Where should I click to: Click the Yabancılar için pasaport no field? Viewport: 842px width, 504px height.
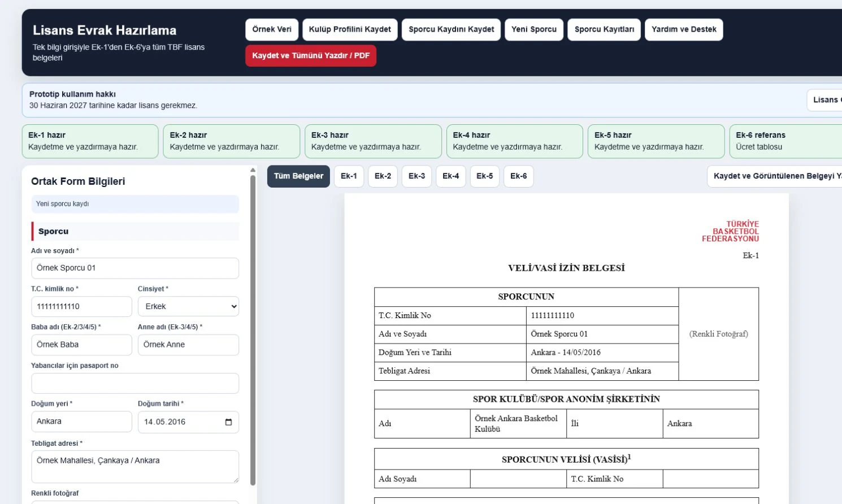click(135, 383)
